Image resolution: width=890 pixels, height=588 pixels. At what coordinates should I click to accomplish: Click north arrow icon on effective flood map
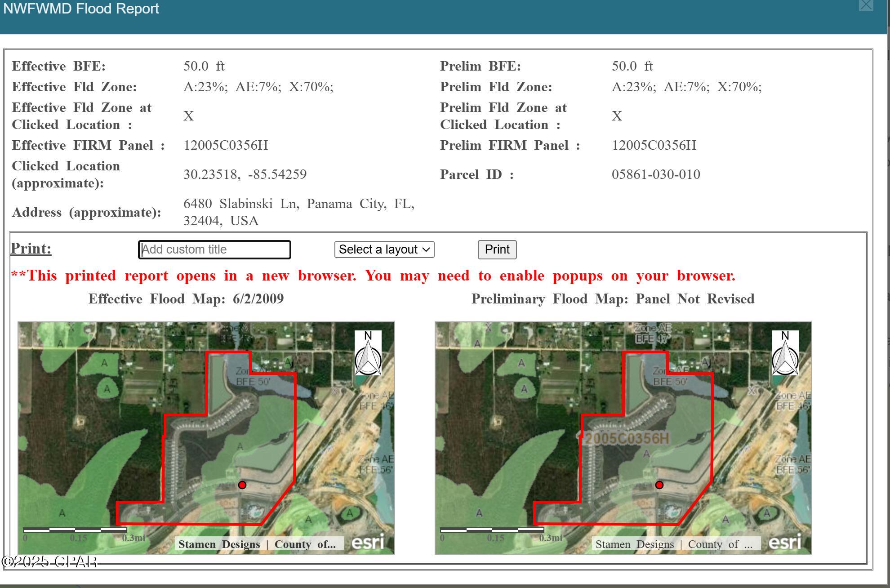(x=368, y=353)
